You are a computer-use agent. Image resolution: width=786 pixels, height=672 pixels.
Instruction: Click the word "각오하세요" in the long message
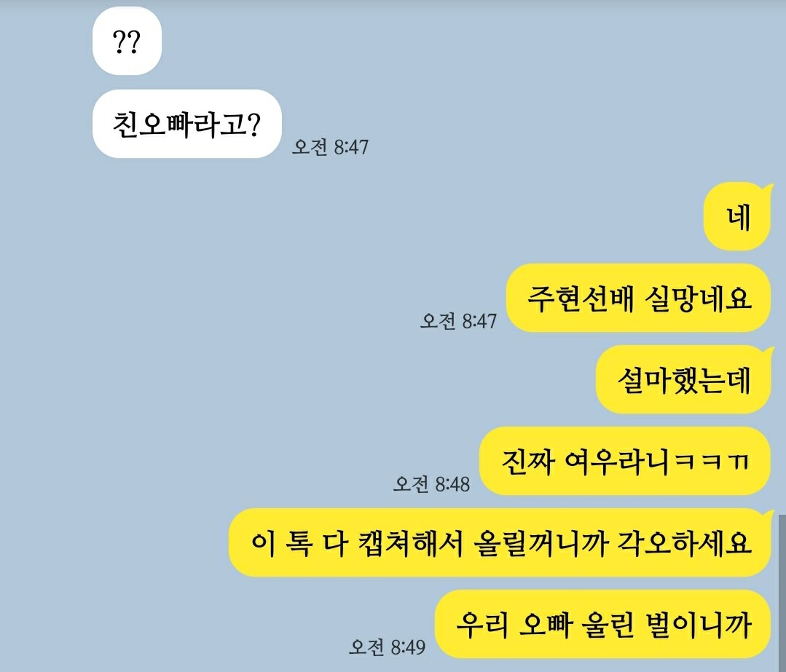coord(684,542)
